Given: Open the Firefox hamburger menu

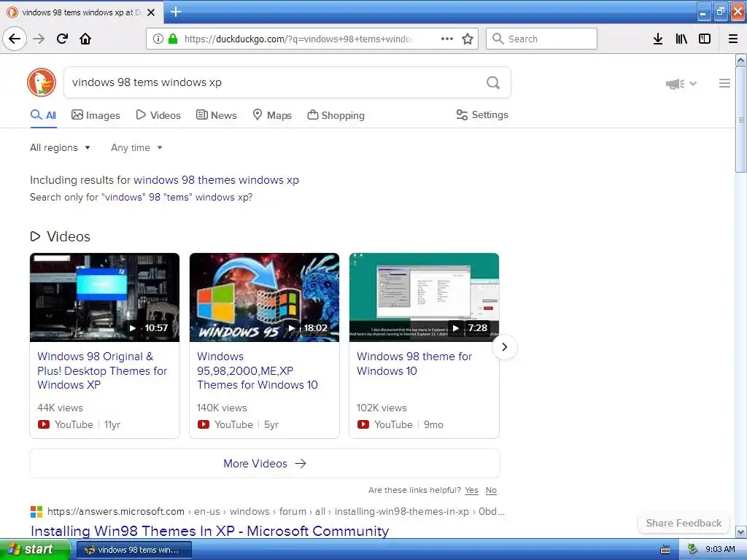Looking at the screenshot, I should point(733,39).
